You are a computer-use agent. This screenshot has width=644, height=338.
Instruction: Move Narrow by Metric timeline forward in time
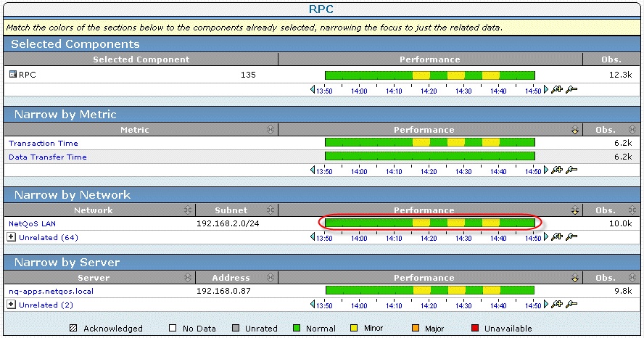[x=546, y=170]
